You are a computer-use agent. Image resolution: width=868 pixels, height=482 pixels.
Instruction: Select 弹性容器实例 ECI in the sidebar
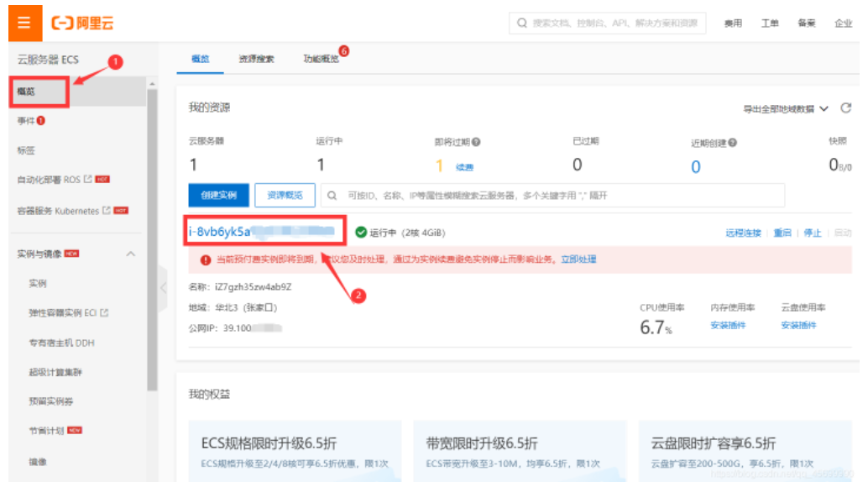click(x=63, y=313)
